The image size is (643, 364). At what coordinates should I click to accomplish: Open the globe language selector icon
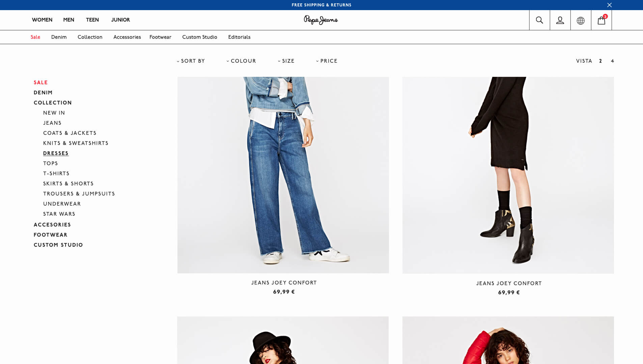581,20
